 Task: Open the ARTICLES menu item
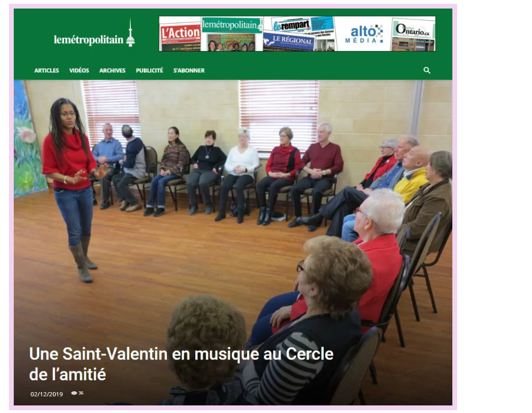click(46, 71)
